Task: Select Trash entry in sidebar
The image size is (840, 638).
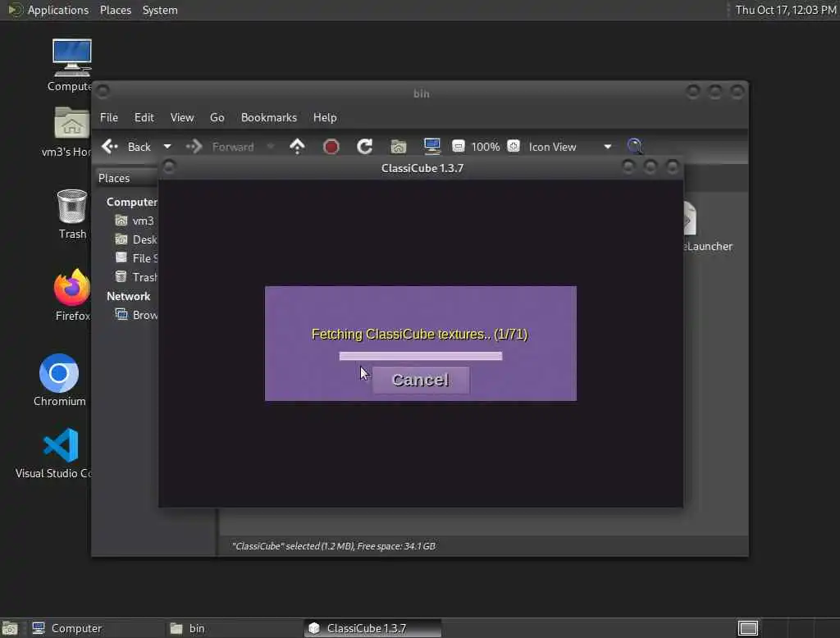Action: click(136, 277)
